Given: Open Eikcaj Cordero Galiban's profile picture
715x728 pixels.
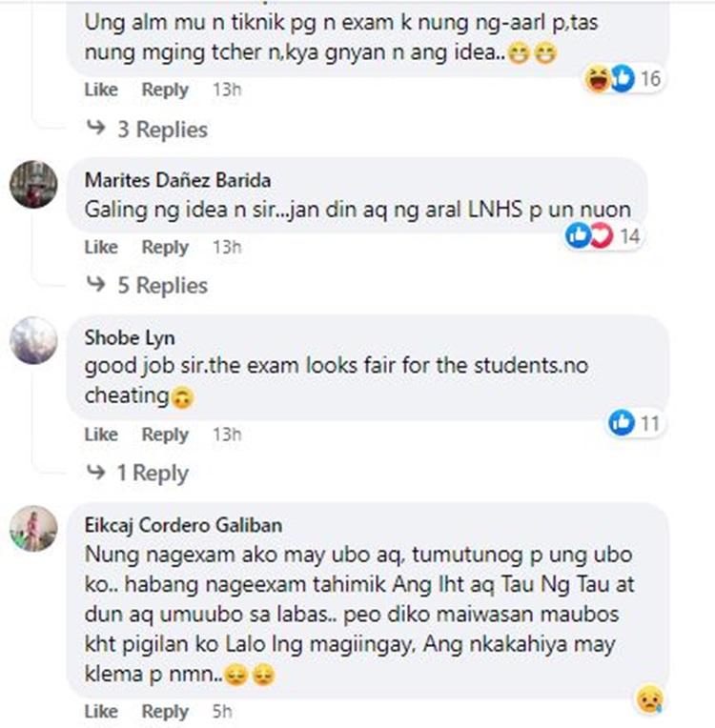Looking at the screenshot, I should pos(33,528).
